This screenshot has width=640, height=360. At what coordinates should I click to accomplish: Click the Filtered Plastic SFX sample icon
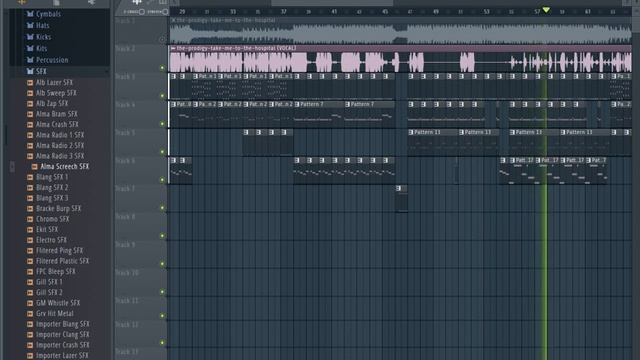coord(30,261)
